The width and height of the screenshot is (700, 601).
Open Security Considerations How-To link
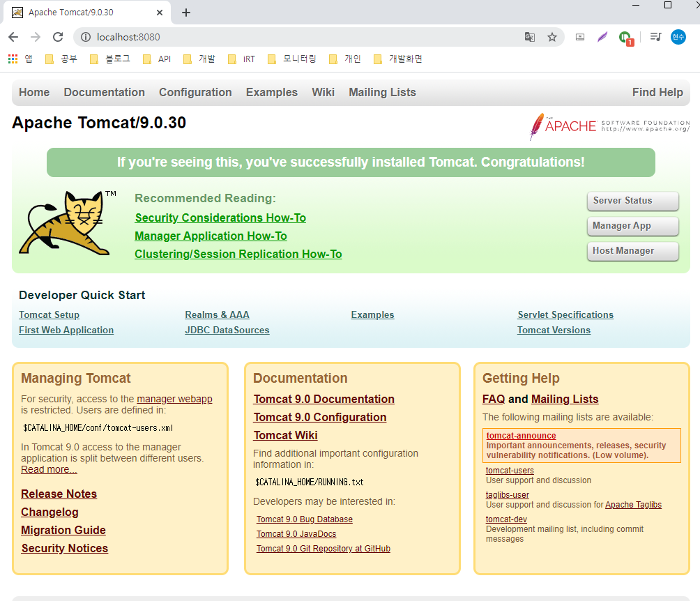click(x=220, y=218)
